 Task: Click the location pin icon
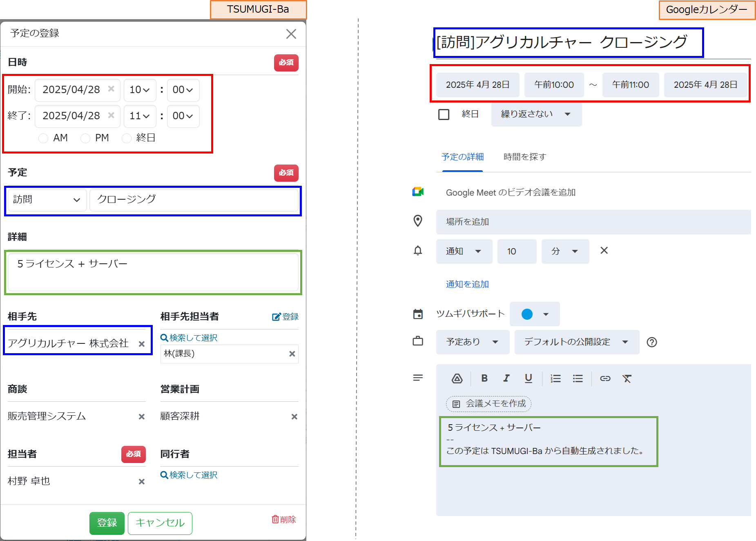pyautogui.click(x=418, y=221)
